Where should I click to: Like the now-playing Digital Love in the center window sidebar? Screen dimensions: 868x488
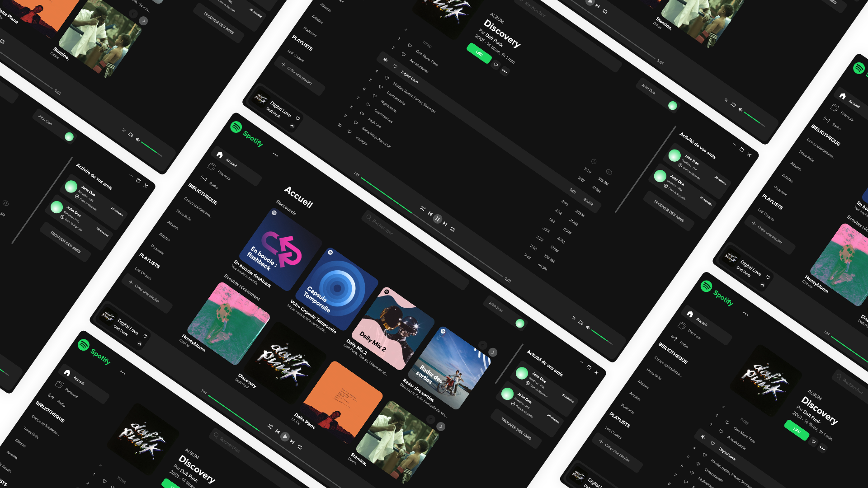(145, 336)
